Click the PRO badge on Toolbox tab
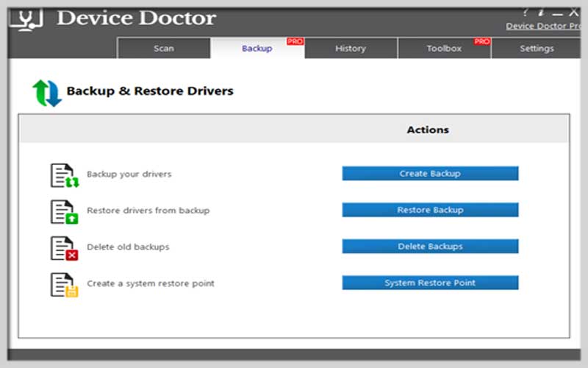This screenshot has width=588, height=368. [x=482, y=41]
